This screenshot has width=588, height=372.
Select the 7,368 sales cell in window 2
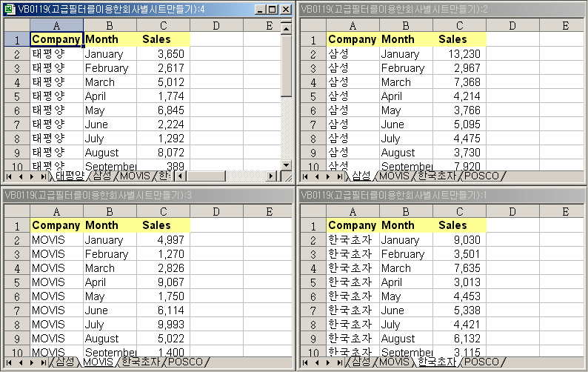459,82
